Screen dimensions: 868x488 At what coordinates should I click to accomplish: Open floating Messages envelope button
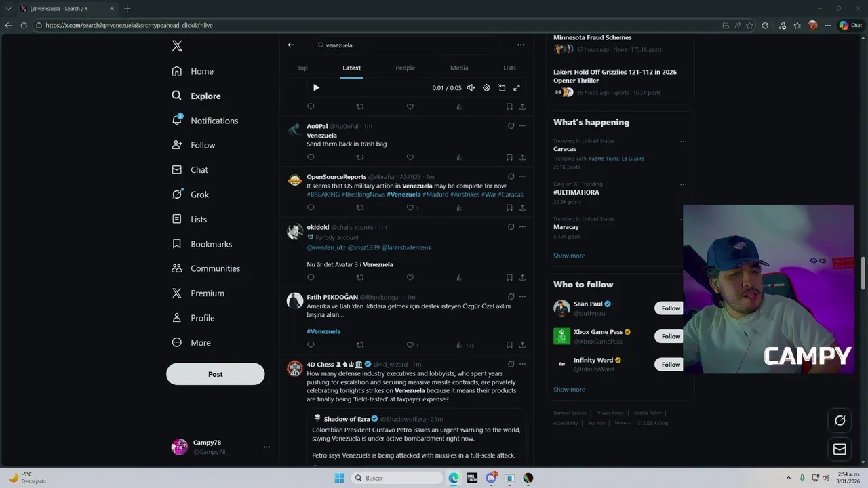click(x=840, y=449)
